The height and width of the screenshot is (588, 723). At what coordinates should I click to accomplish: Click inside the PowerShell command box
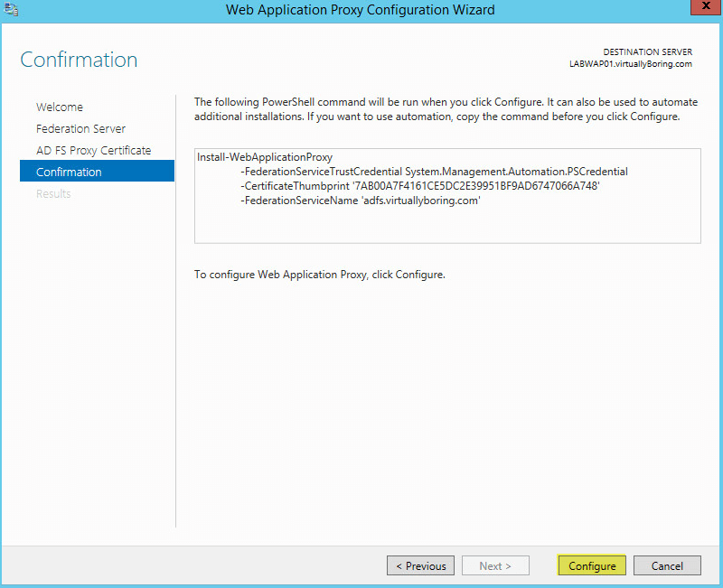coord(447,196)
